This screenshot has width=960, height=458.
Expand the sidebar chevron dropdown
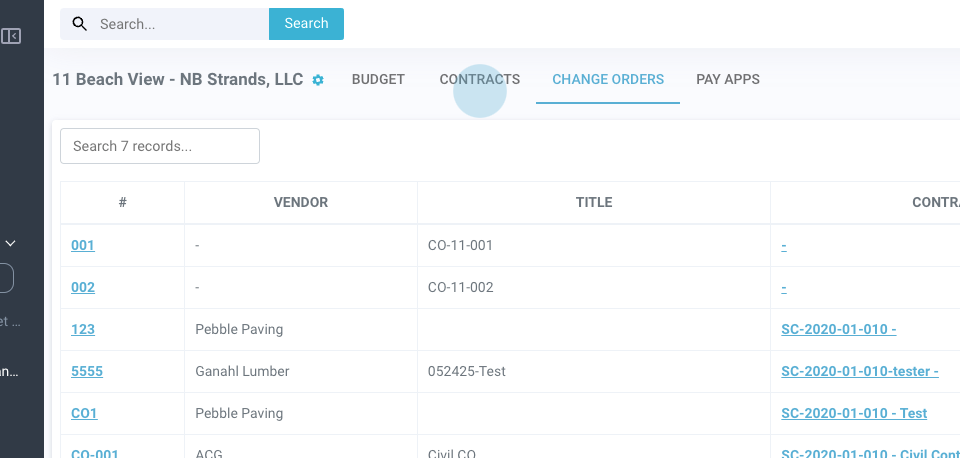click(11, 243)
